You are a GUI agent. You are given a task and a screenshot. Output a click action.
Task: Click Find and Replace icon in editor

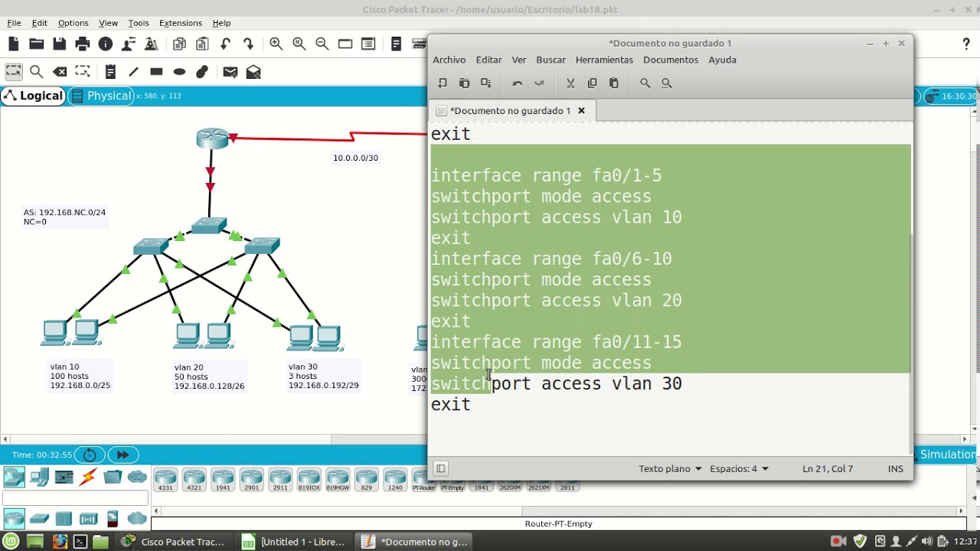pyautogui.click(x=667, y=83)
